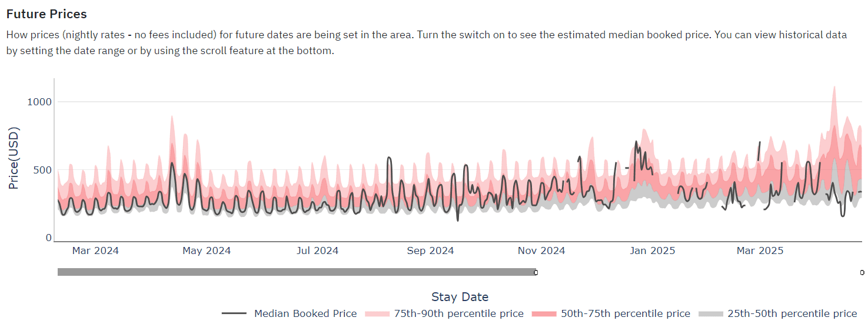Hide the 50th-75th percentile price series label
The width and height of the screenshot is (868, 324).
[625, 313]
